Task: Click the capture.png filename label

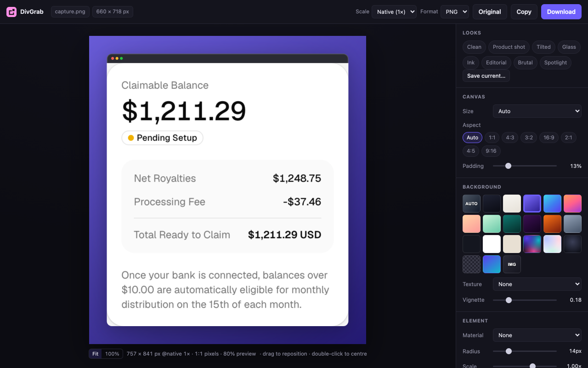Action: [x=70, y=12]
